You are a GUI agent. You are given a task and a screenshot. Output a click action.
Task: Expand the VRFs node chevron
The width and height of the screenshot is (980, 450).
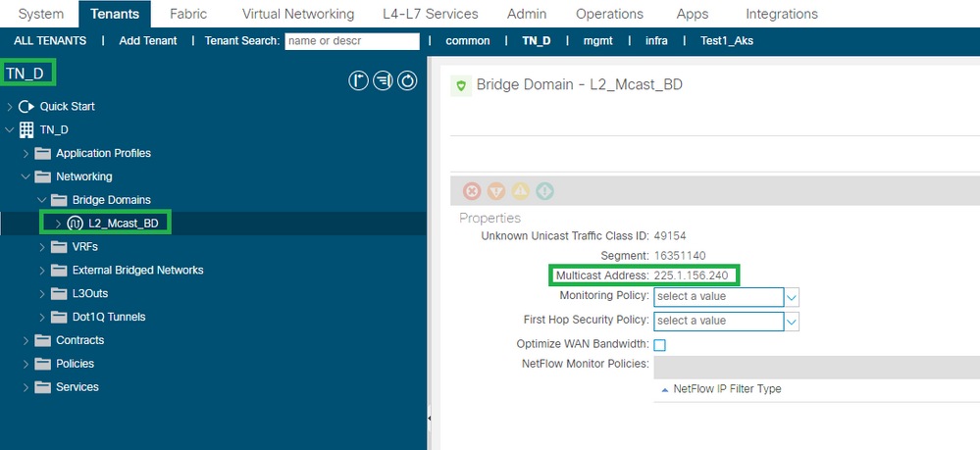click(42, 247)
